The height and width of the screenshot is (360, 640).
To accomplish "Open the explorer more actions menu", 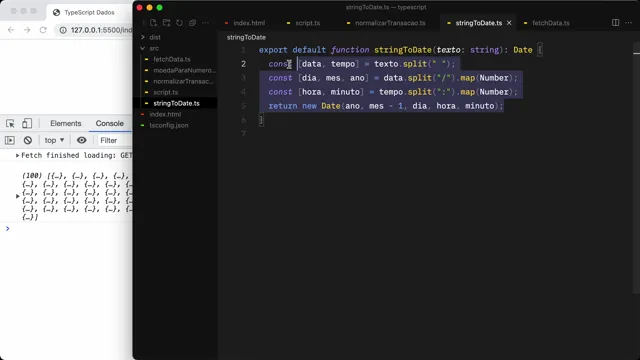I will [205, 23].
